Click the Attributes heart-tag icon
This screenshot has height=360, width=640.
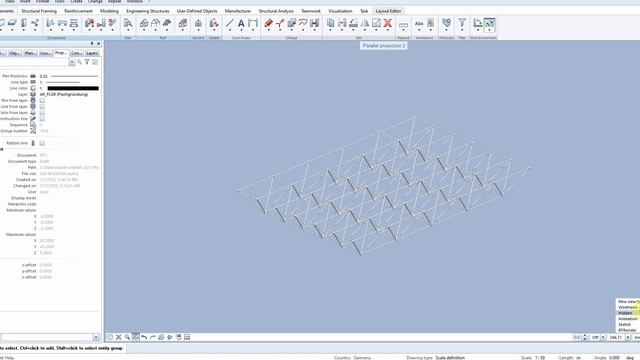point(447,23)
